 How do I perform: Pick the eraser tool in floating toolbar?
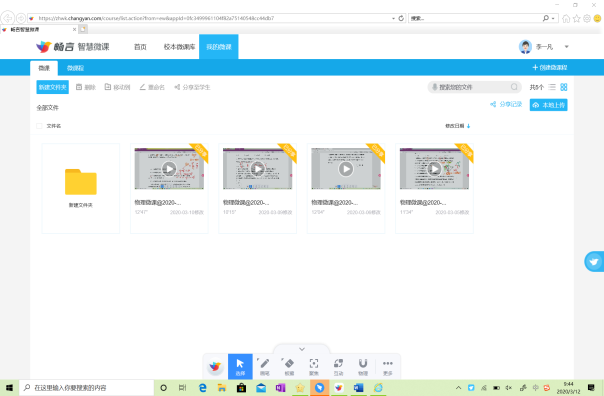289,366
